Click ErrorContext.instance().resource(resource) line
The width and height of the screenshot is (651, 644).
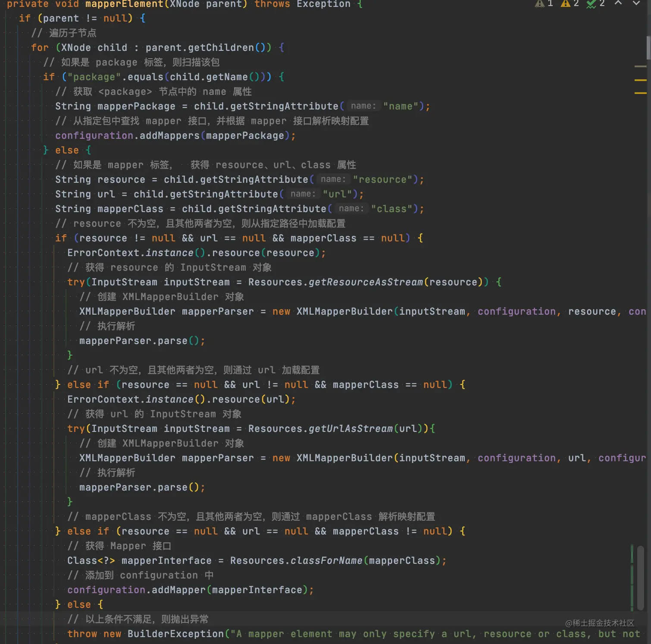point(197,253)
